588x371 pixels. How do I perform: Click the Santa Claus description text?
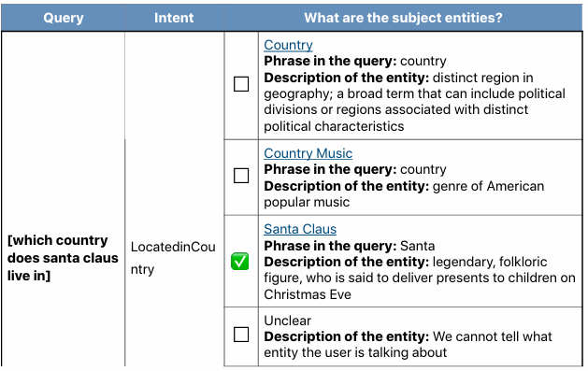coord(419,278)
